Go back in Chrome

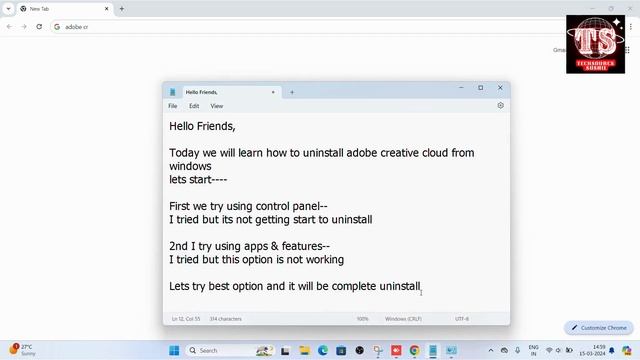pyautogui.click(x=9, y=27)
